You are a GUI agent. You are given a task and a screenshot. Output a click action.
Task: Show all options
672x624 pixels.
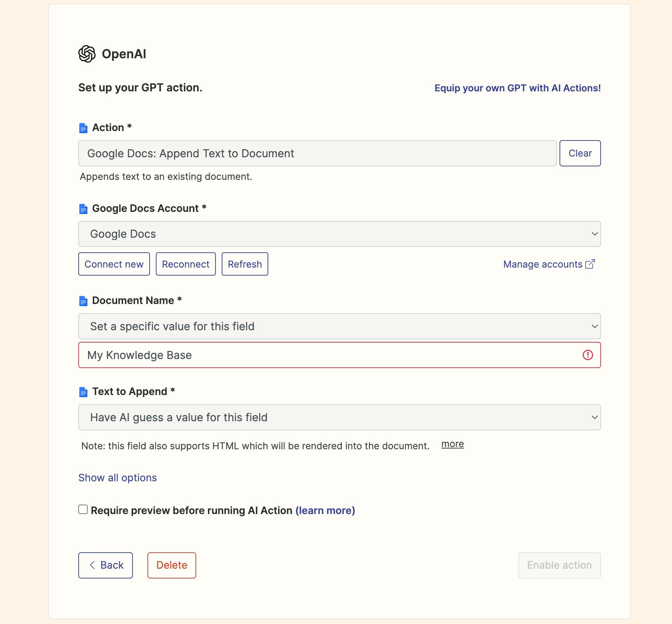(x=118, y=478)
